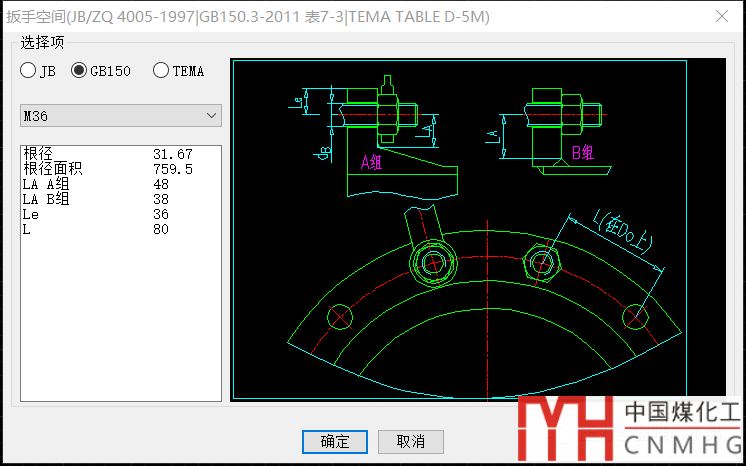Close the 扳手空间 dialog window
The height and width of the screenshot is (466, 746).
click(722, 16)
